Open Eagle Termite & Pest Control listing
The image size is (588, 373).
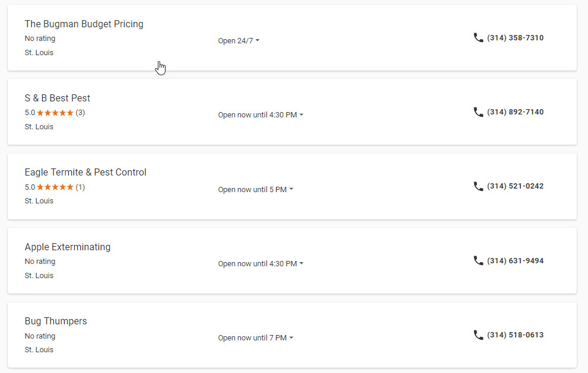[85, 173]
